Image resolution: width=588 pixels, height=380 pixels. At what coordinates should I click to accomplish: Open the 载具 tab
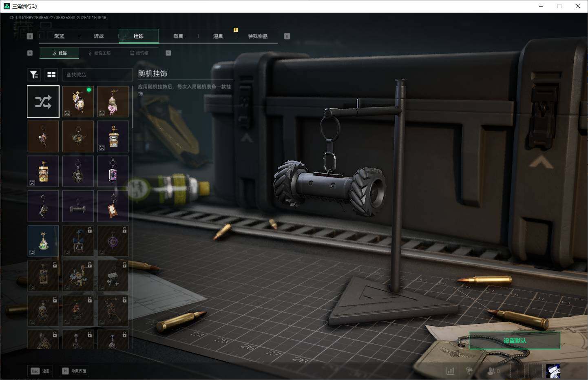[x=178, y=36]
